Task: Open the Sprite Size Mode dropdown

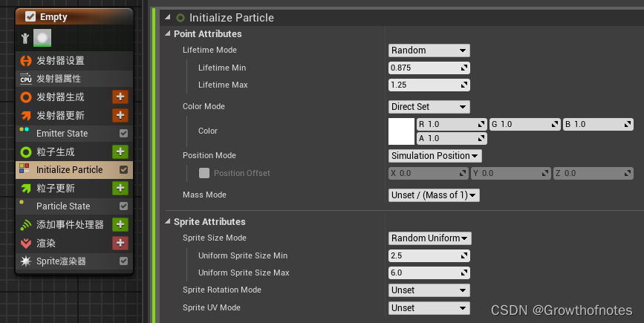Action: coord(429,238)
